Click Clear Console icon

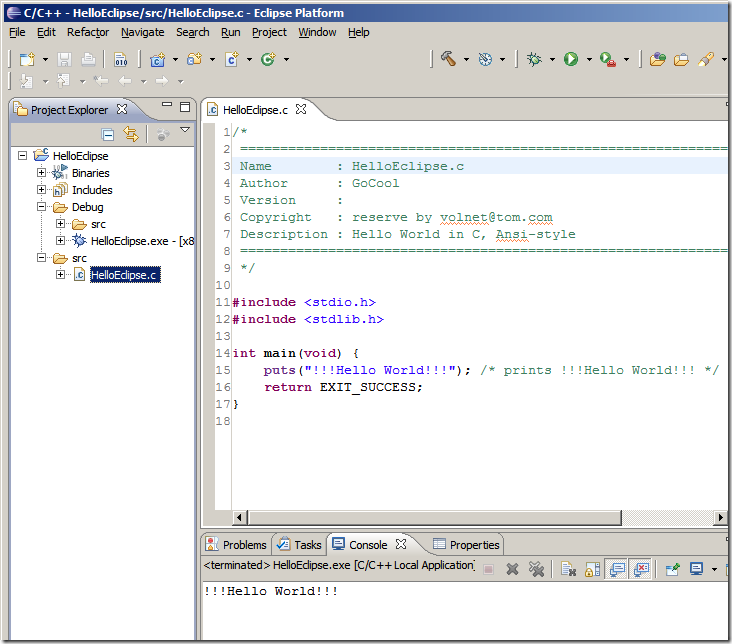pos(568,569)
